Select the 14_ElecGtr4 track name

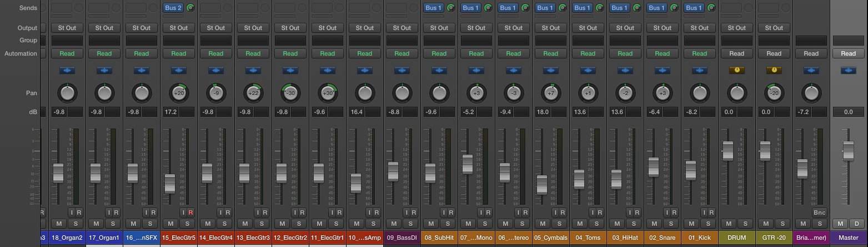[216, 238]
